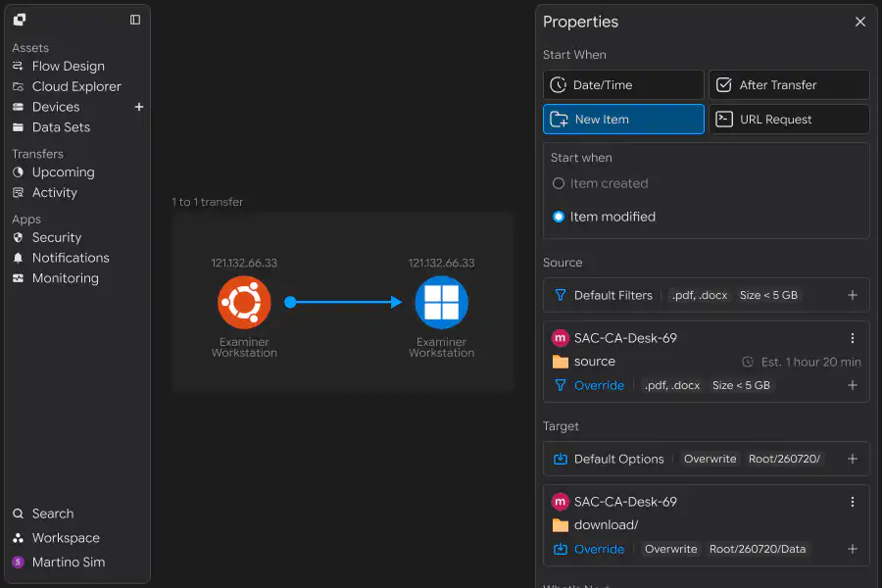882x588 pixels.
Task: Select the Item created radio button
Action: (x=558, y=183)
